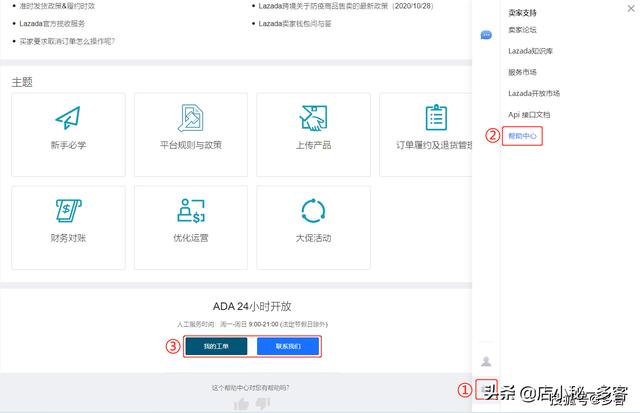Open the 上传产品 handover box topic card

click(x=313, y=135)
